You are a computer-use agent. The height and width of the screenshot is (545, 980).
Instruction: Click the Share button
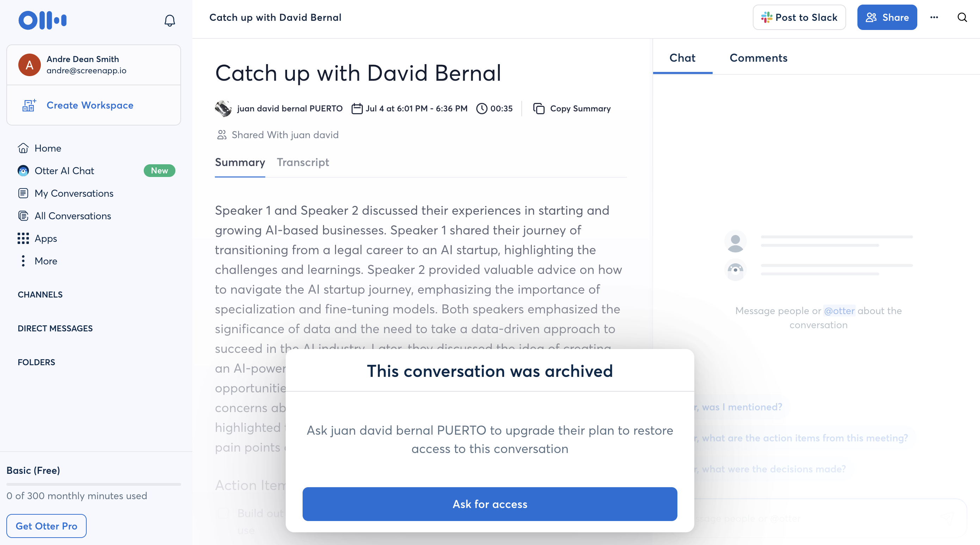[887, 18]
